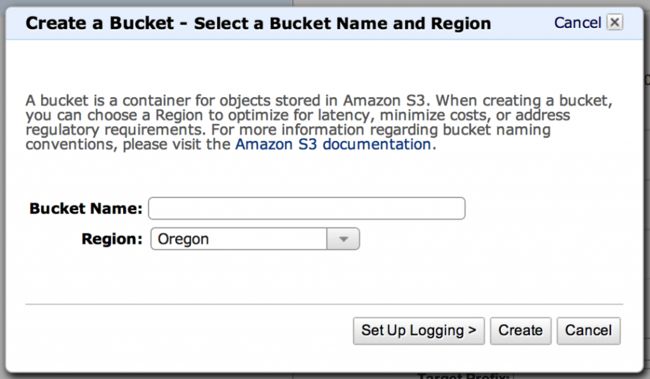The height and width of the screenshot is (379, 650).
Task: Open the Amazon S3 documentation link
Action: point(333,144)
